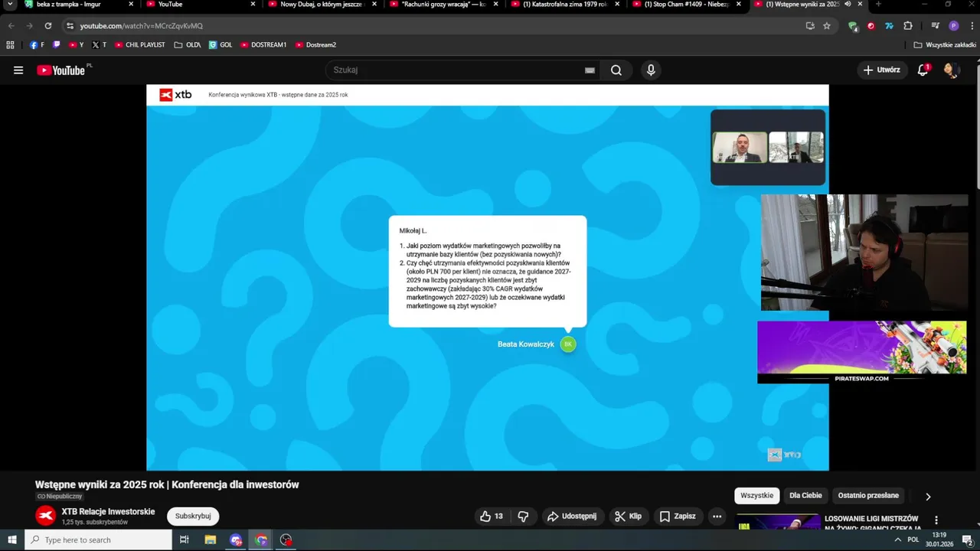Click the video player to pause
Screen dimensions: 980x551
[488, 277]
